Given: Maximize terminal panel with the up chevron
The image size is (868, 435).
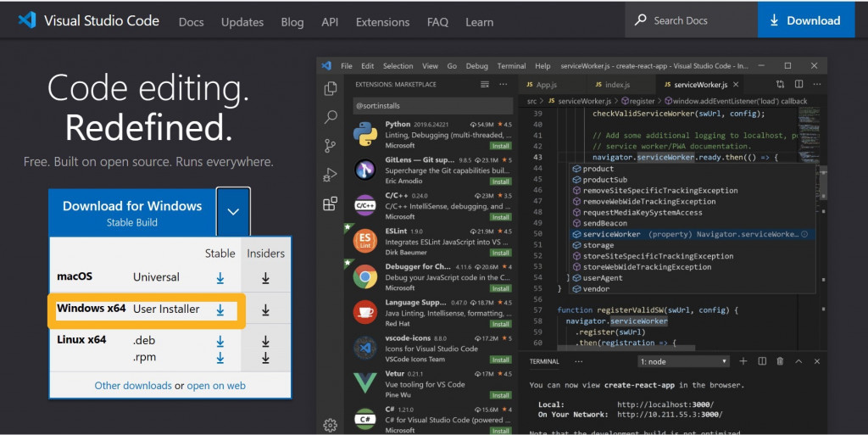Looking at the screenshot, I should tap(798, 361).
